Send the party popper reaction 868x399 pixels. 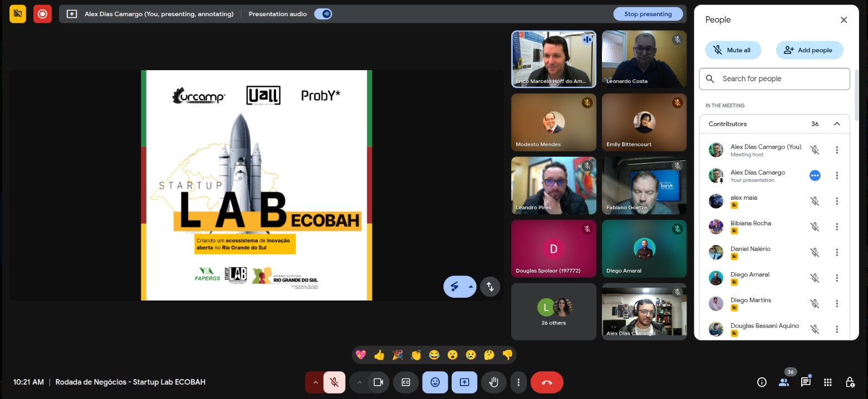tap(398, 354)
